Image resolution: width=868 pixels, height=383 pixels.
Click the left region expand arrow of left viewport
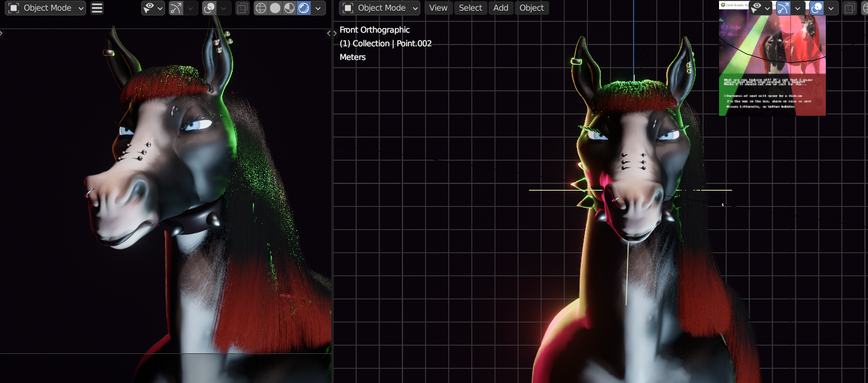click(2, 34)
